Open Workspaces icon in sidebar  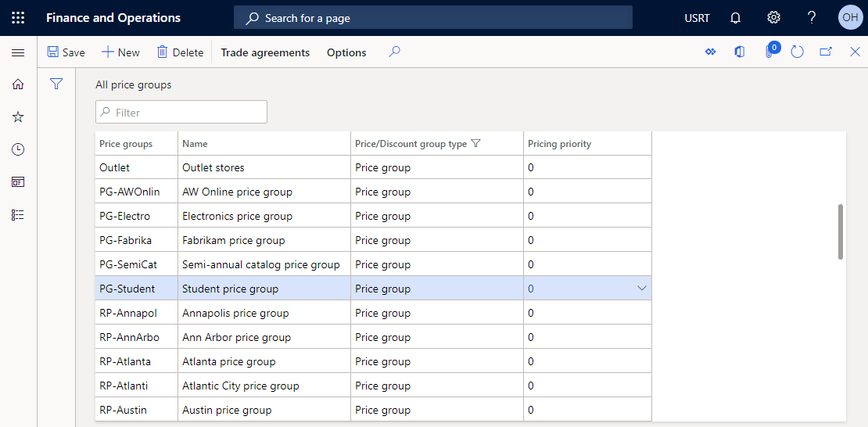[18, 182]
